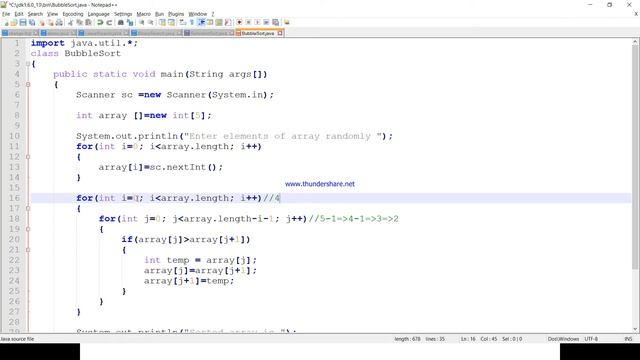Click the User Defined Language icon
Image resolution: width=640 pixels, height=360 pixels.
coord(210,22)
